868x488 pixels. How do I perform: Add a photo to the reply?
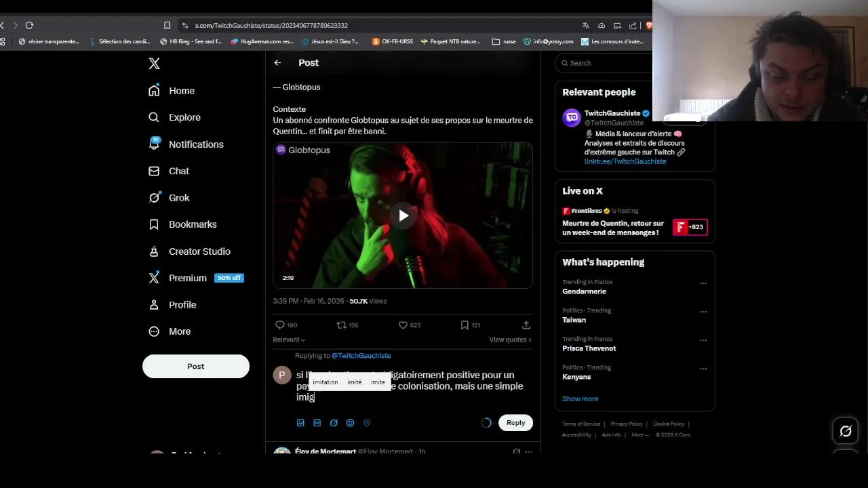pyautogui.click(x=300, y=423)
